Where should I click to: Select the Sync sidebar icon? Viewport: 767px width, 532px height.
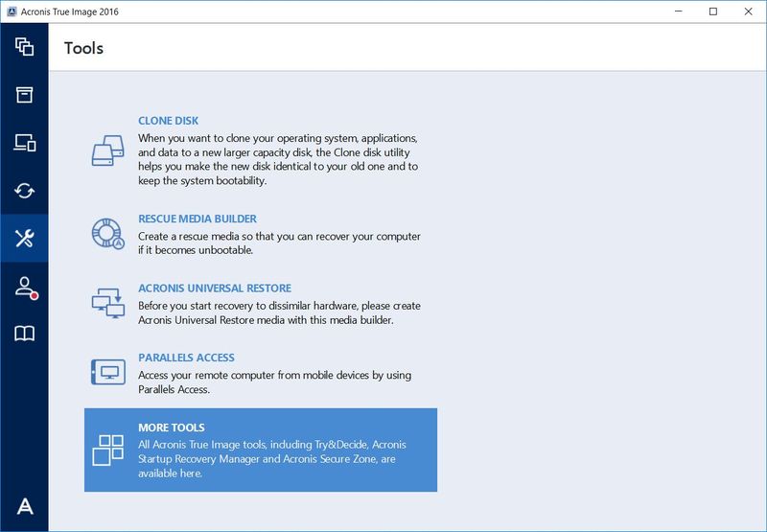point(24,190)
